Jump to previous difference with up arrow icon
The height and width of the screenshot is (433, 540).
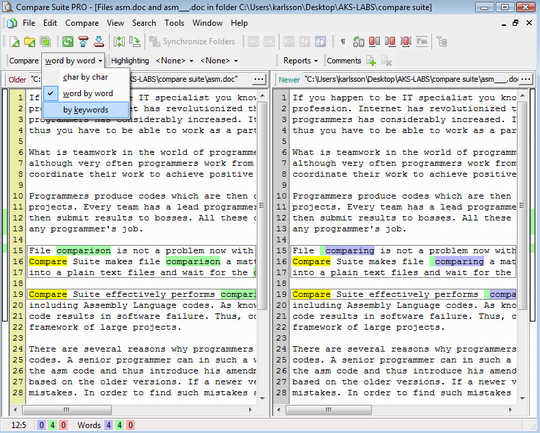click(83, 42)
